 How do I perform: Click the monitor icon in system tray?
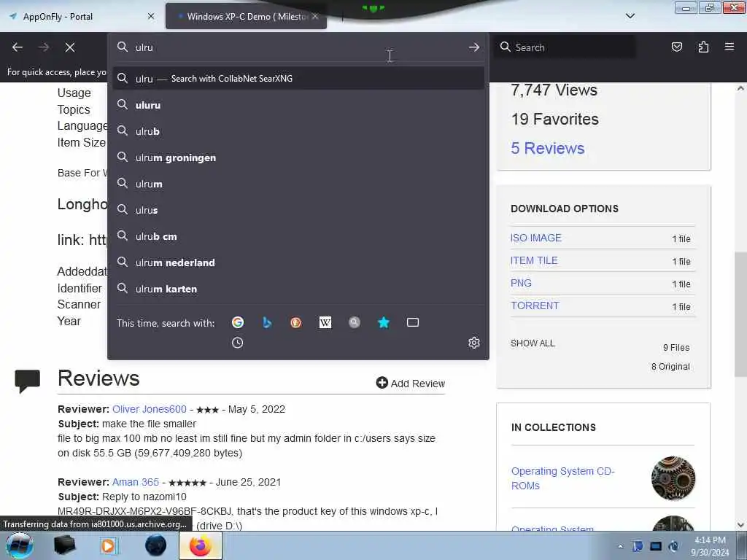(x=656, y=546)
